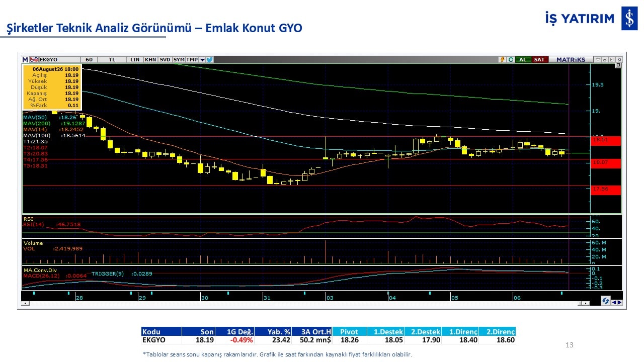Click the Twitter bird icon
Viewport: 644px width, 362px height.
[210, 59]
